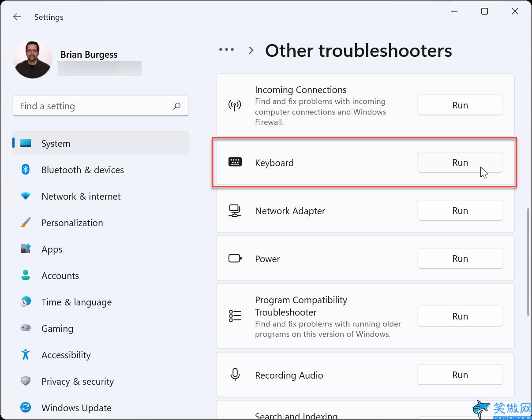Click the Keyboard troubleshooter icon
Viewport: 532px width, 420px height.
[235, 162]
